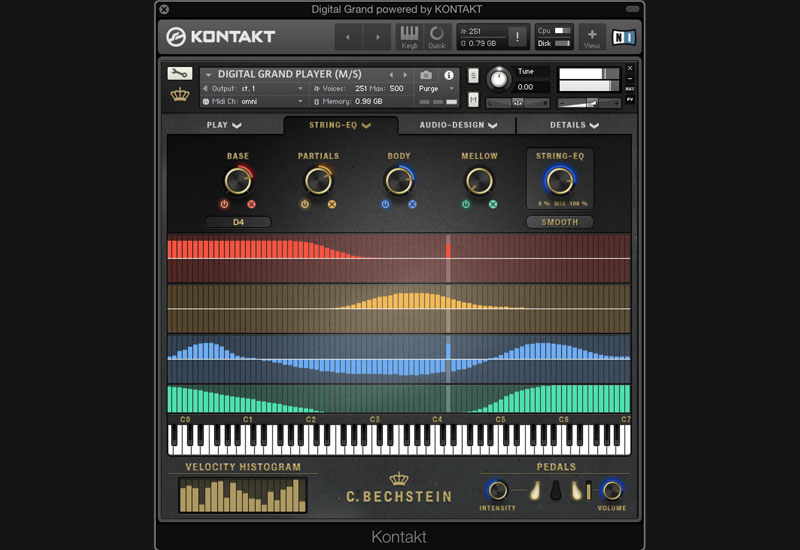Click the dark middle pedal icon
Screen dimensions: 800x550
[x=556, y=491]
